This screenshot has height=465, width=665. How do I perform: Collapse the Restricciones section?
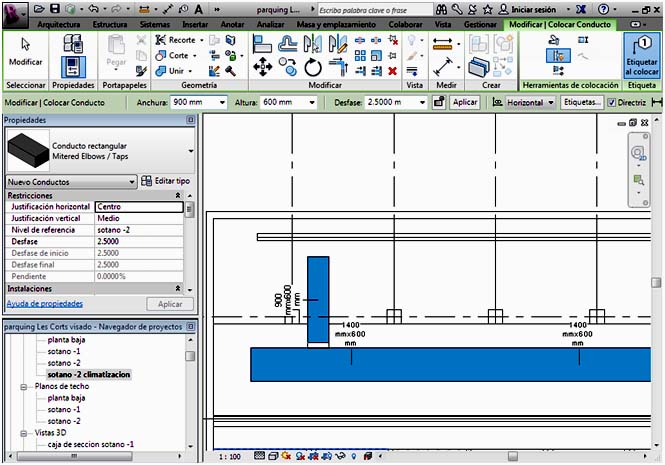coord(178,195)
